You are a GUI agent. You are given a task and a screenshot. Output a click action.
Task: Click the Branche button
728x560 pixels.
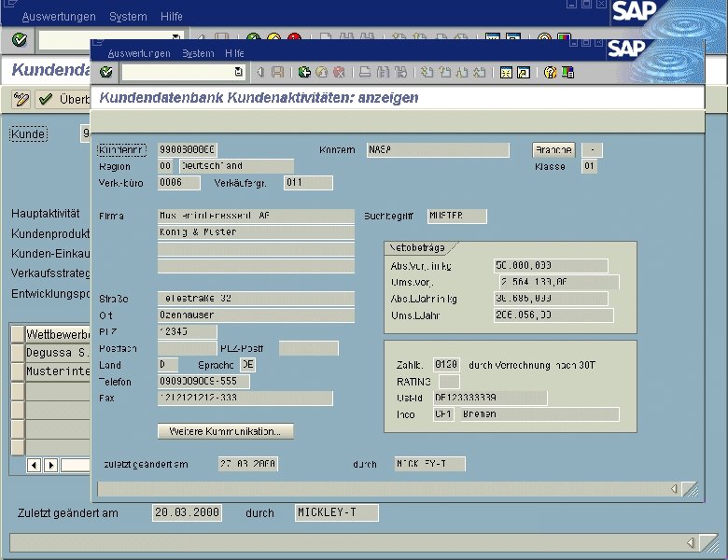(x=553, y=150)
